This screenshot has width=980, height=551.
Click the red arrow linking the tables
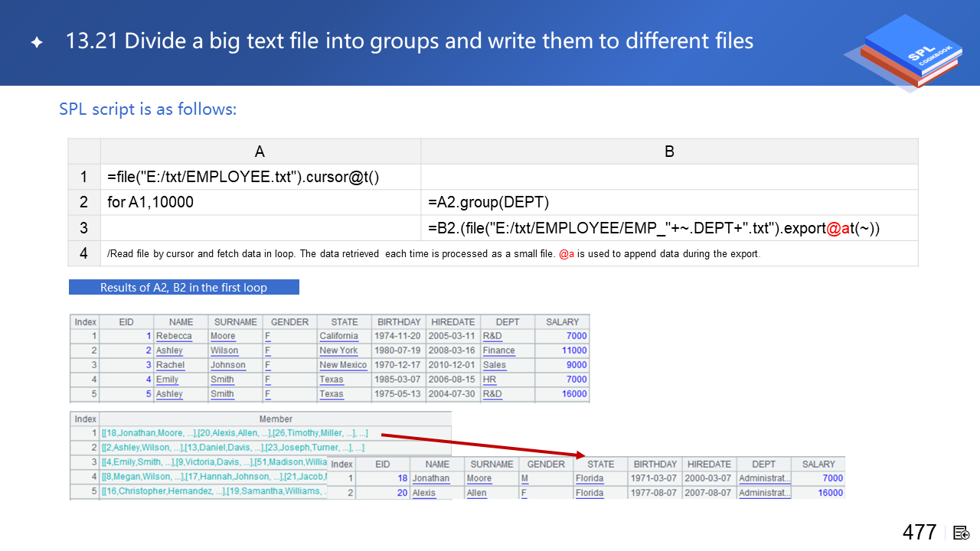coord(484,445)
